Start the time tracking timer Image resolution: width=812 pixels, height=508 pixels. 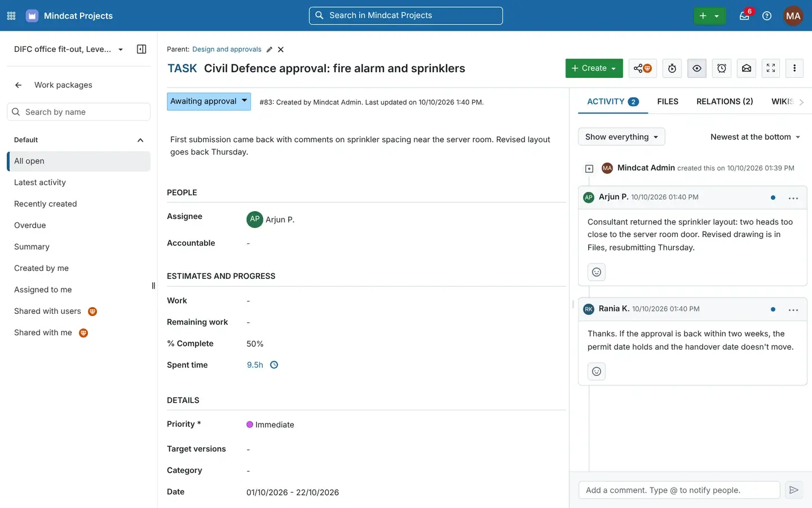point(672,68)
